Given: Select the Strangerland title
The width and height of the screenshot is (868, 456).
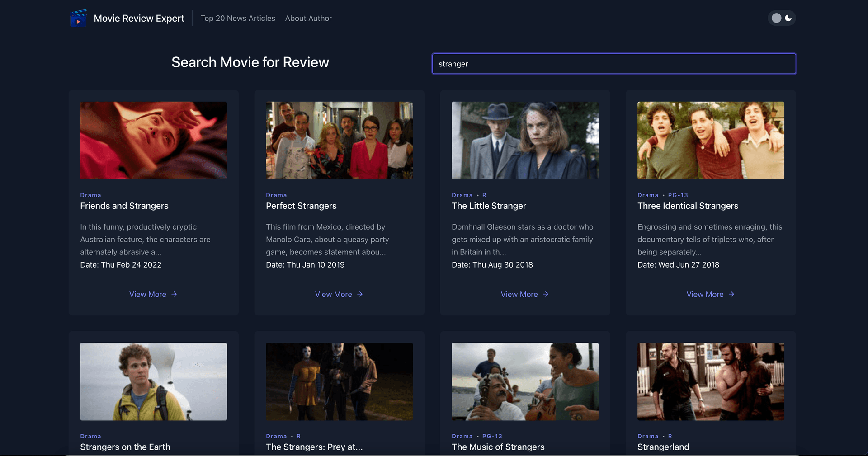Looking at the screenshot, I should click(x=663, y=447).
